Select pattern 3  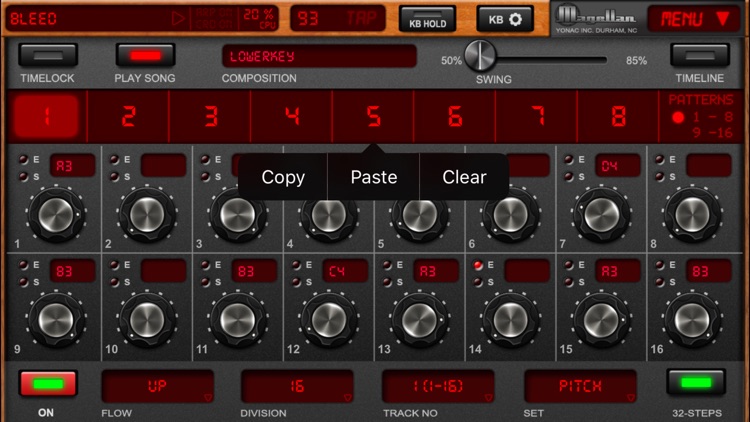point(210,116)
